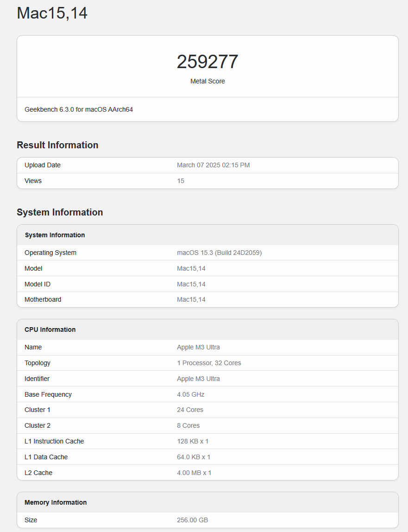This screenshot has height=532, width=408.
Task: Click the Motherboard label
Action: [x=43, y=299]
